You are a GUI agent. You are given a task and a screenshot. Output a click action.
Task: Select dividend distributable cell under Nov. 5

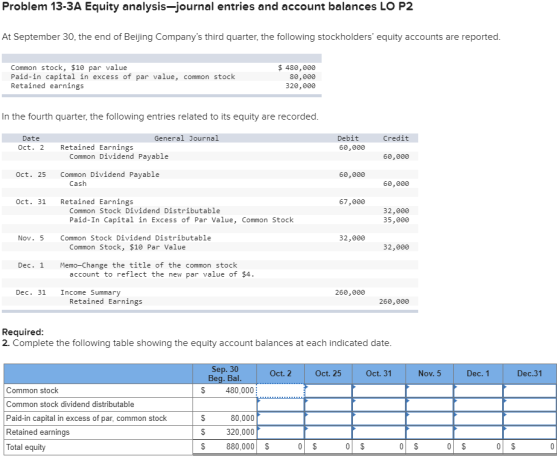[x=430, y=404]
